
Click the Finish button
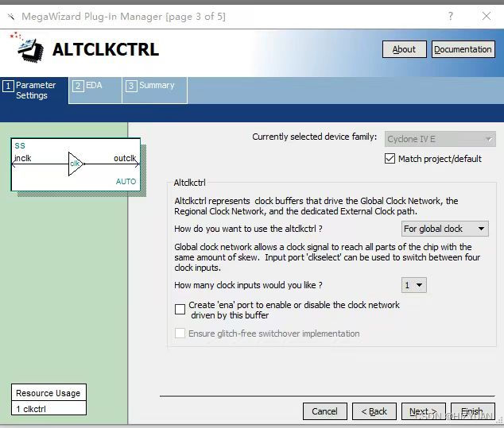(472, 411)
